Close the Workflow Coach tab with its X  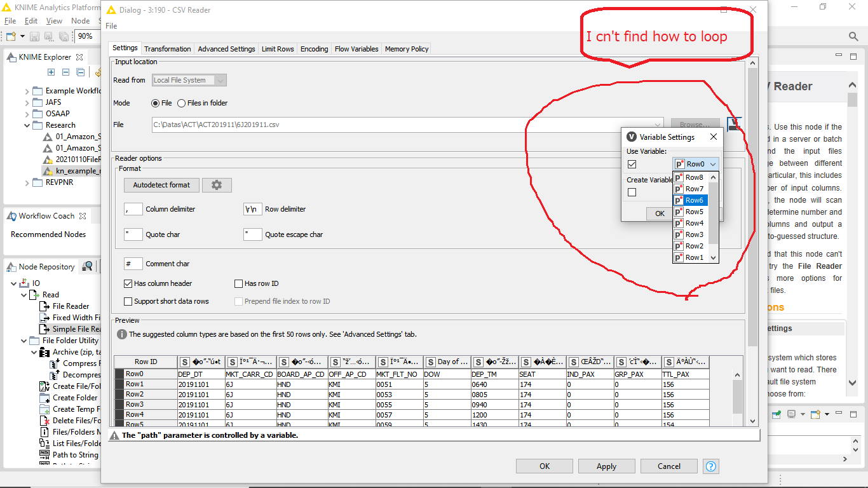pos(82,215)
